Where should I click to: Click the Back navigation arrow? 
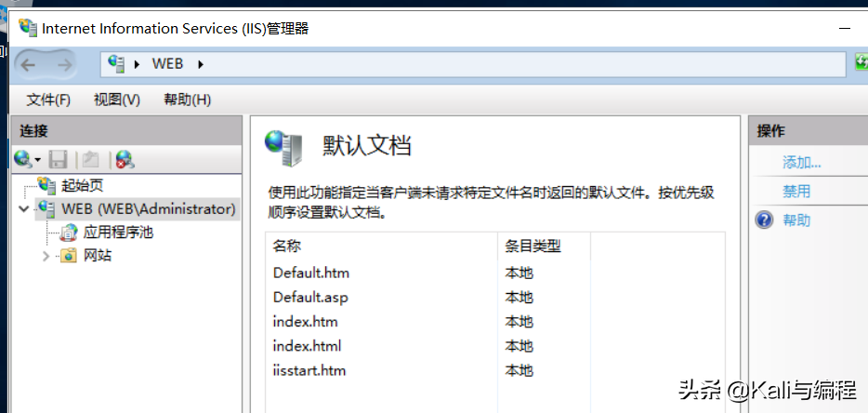click(x=28, y=65)
